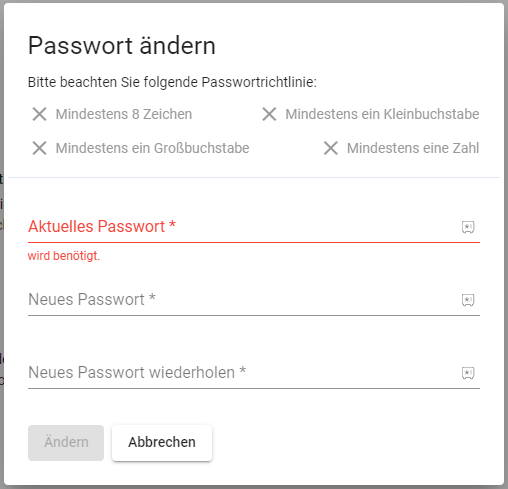This screenshot has width=508, height=489.
Task: Select the Mindestens 8 Zeichen rule text
Action: 124,114
